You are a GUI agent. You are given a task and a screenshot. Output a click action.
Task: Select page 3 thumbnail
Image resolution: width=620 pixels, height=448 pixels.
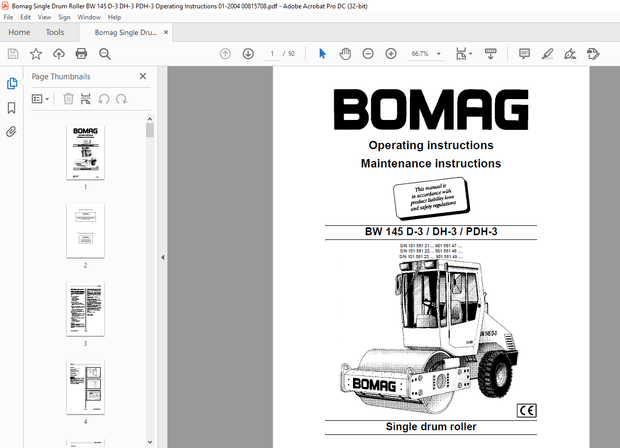85,309
